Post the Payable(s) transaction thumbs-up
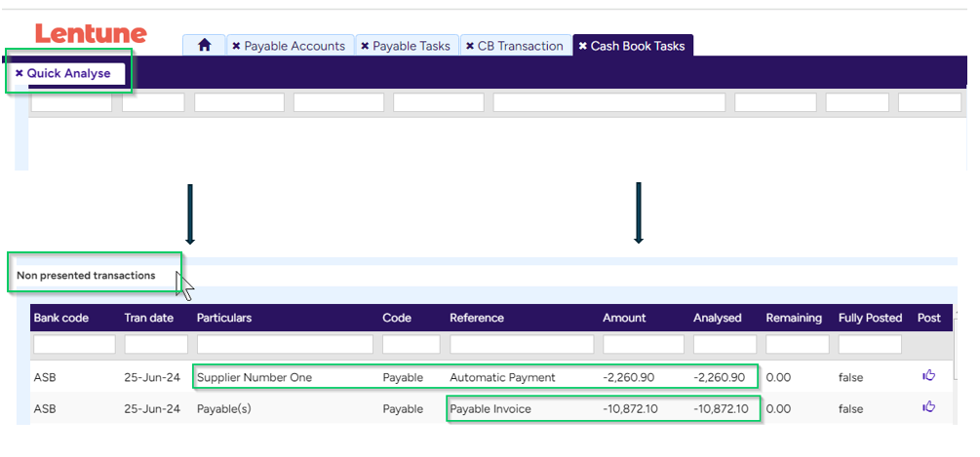Image resolution: width=980 pixels, height=457 pixels. pos(928,407)
